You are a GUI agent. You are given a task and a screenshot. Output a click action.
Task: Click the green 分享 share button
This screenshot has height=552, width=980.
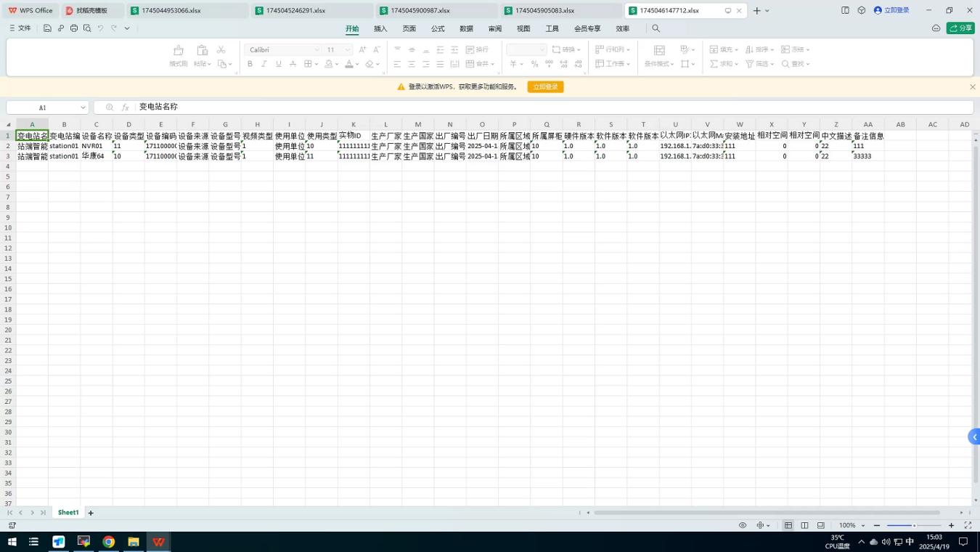point(960,28)
